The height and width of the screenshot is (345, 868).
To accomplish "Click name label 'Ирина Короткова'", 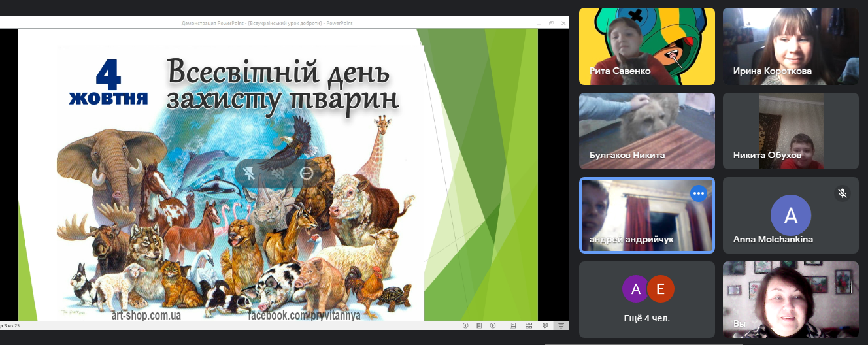I will [x=773, y=71].
